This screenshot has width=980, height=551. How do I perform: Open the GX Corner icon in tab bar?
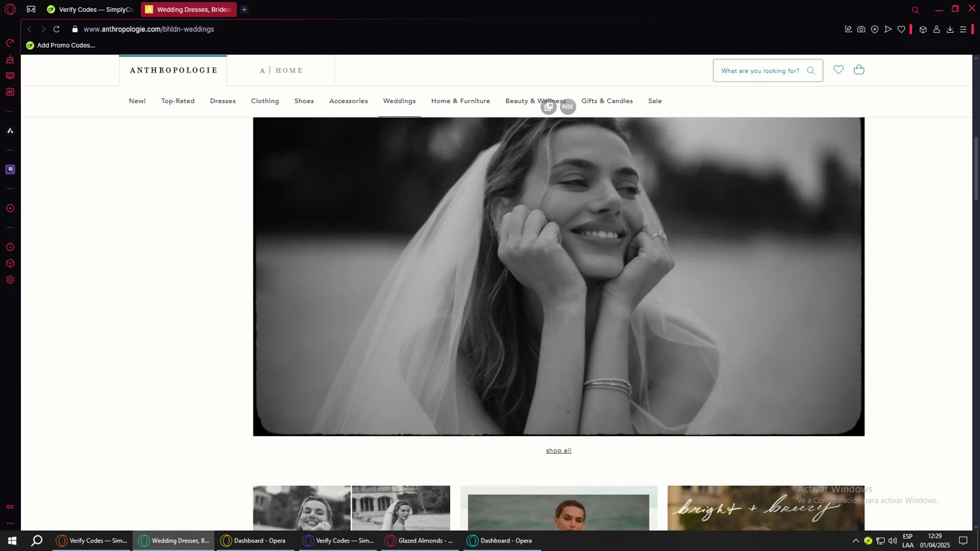[31, 9]
